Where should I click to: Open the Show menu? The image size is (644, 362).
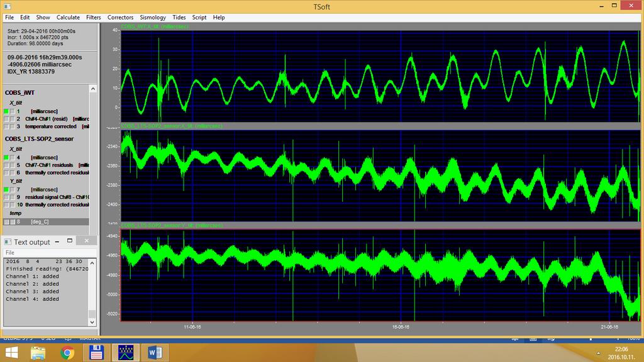pyautogui.click(x=43, y=17)
